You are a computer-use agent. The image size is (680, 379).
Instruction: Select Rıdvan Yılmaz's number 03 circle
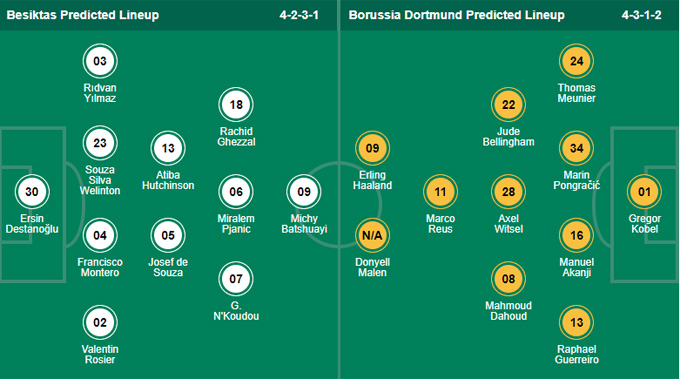point(100,61)
